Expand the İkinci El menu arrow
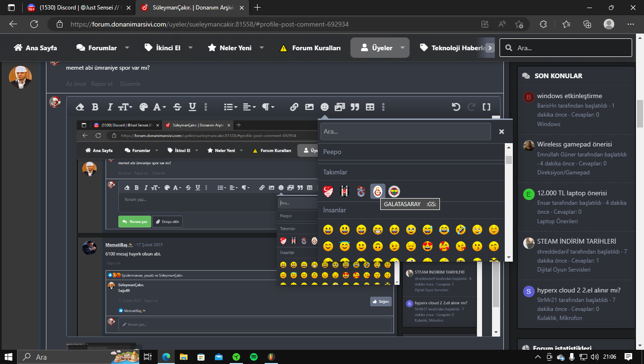The width and height of the screenshot is (644, 364). tap(190, 48)
